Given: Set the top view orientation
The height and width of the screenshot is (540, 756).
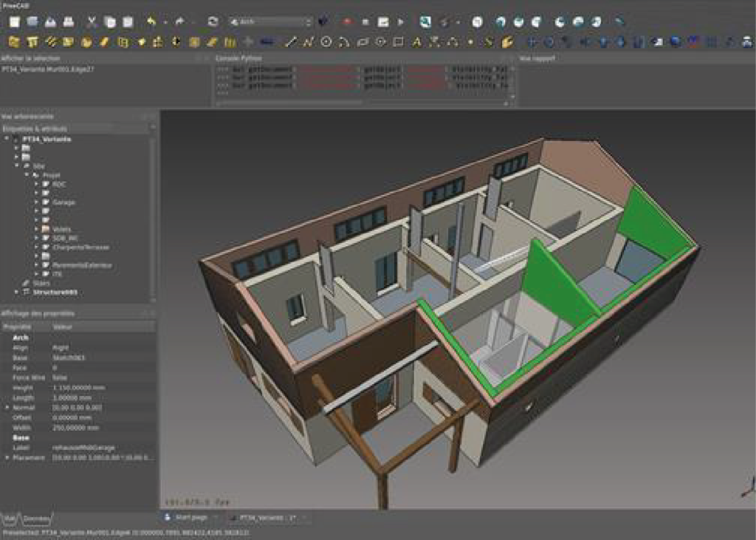Looking at the screenshot, I should point(518,22).
